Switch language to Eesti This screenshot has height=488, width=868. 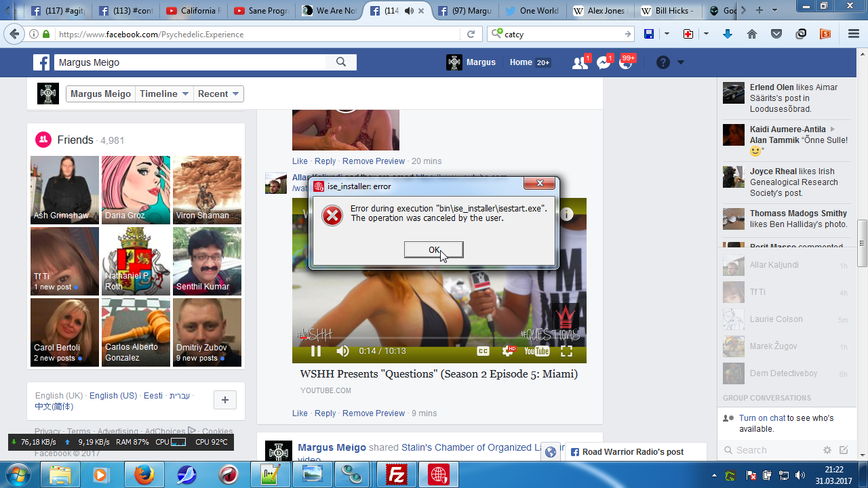pos(153,396)
